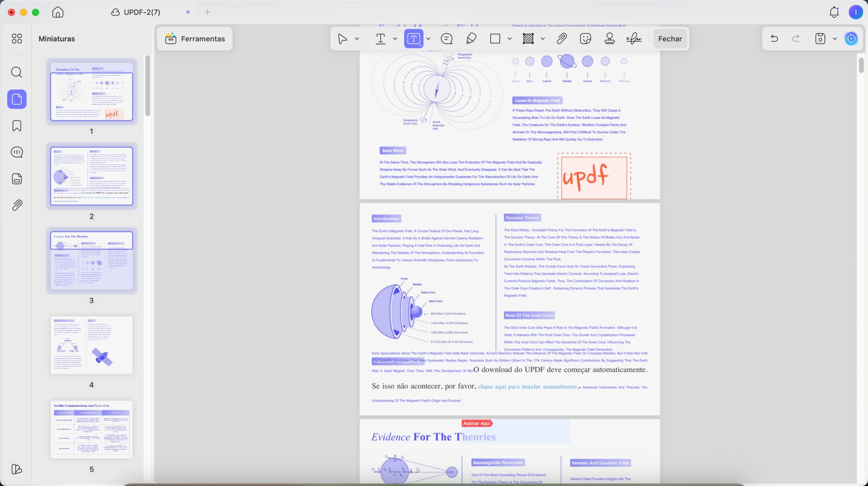
Task: Click the Miniaturas panel title
Action: 57,39
